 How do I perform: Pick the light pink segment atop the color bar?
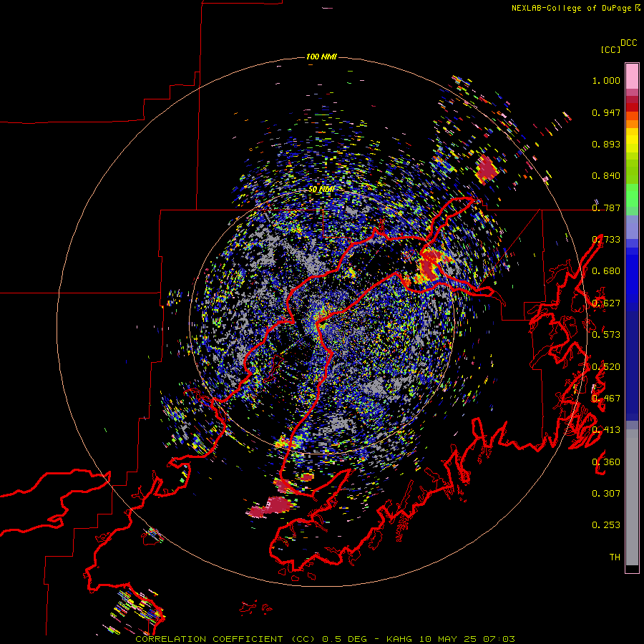[632, 77]
